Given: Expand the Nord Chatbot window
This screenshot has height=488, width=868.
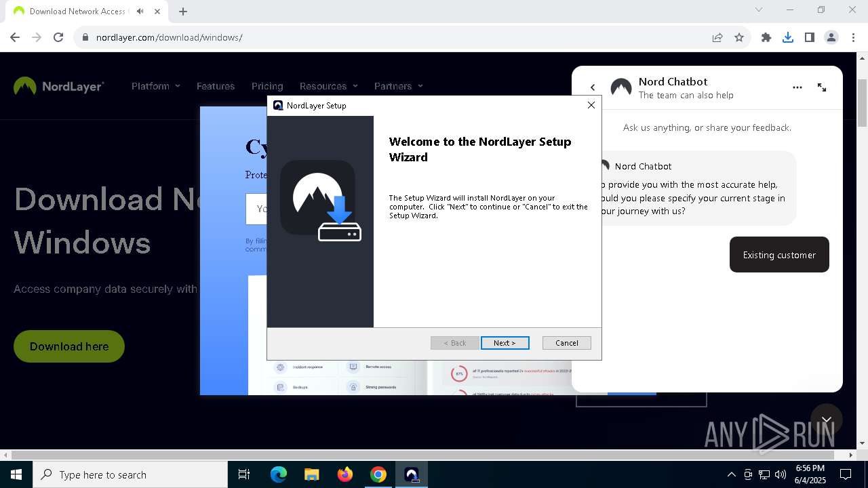Looking at the screenshot, I should point(822,87).
